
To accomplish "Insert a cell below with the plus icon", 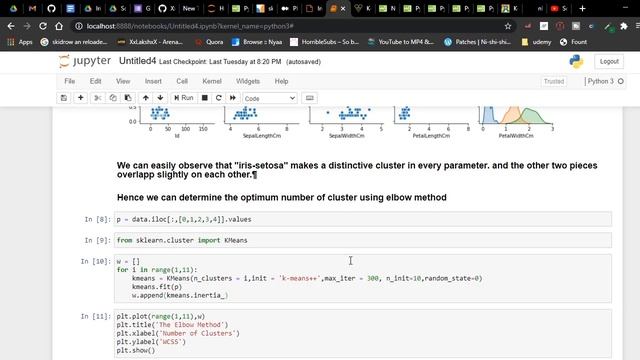I will click(x=80, y=98).
